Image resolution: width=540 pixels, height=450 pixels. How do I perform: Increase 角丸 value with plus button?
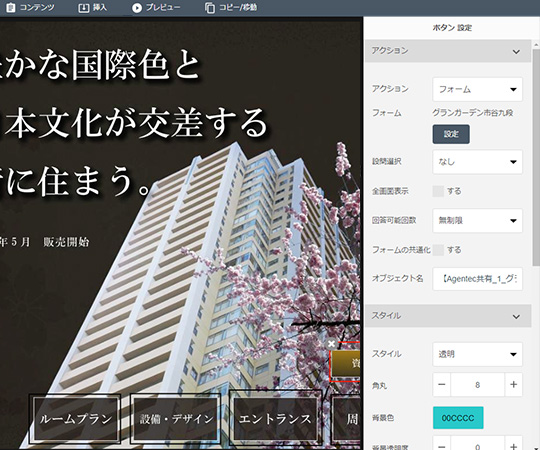(x=513, y=385)
